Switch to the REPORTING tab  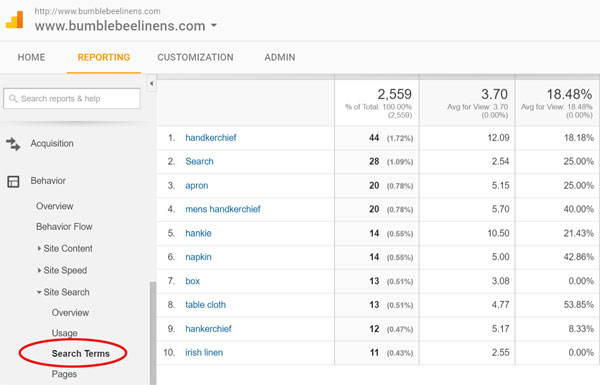[x=104, y=57]
